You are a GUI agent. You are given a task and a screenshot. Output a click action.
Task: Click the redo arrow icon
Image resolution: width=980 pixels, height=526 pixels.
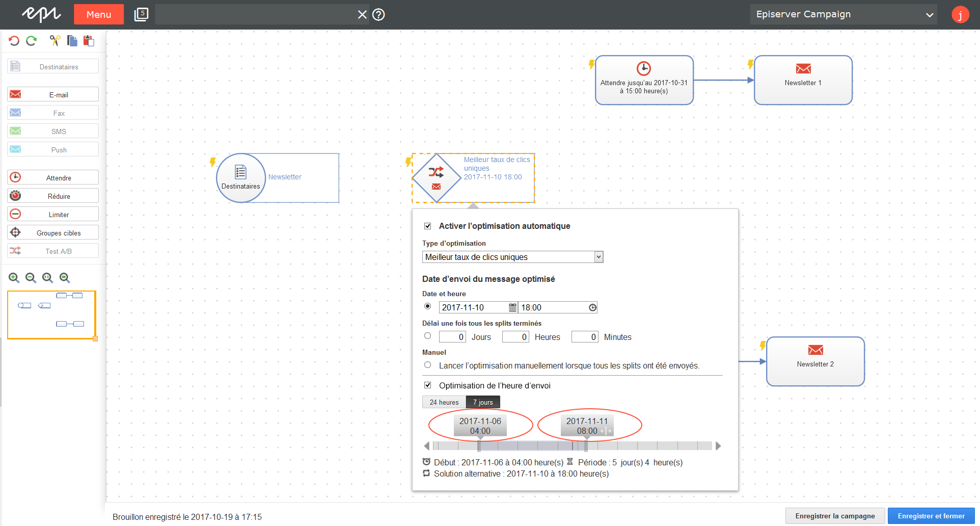pos(32,41)
